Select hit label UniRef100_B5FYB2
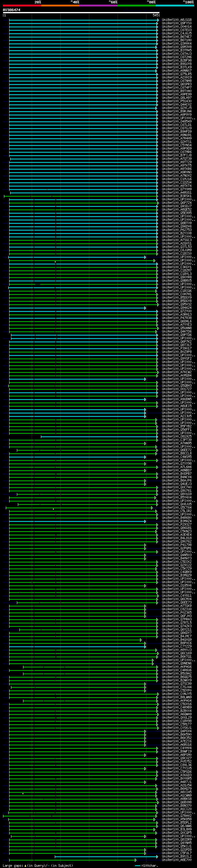Image resolution: width=197 pixels, height=868 pixels. tap(177, 426)
